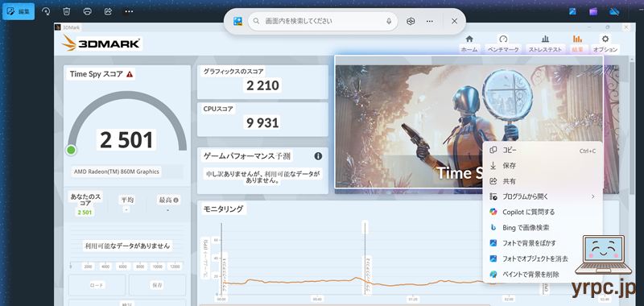The height and width of the screenshot is (306, 644).
Task: Click the 3DMark window title bar icon
Action: pyautogui.click(x=57, y=27)
